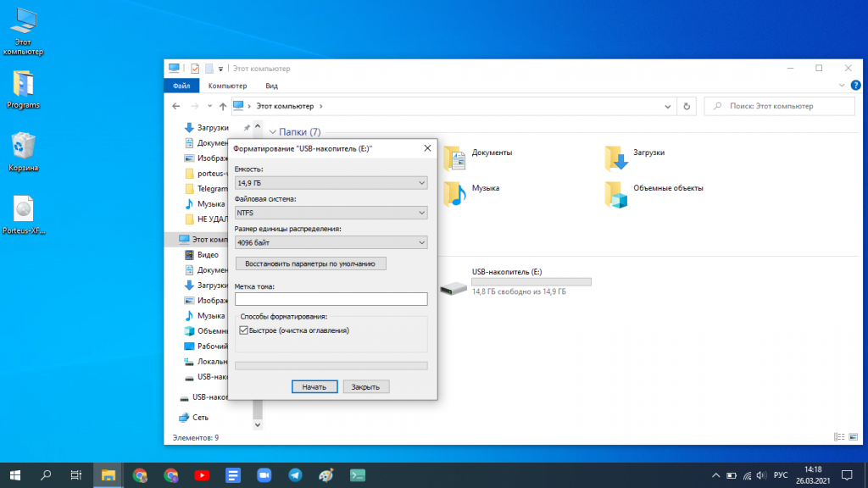Open the terminal from the taskbar
The image size is (868, 488).
(x=356, y=474)
